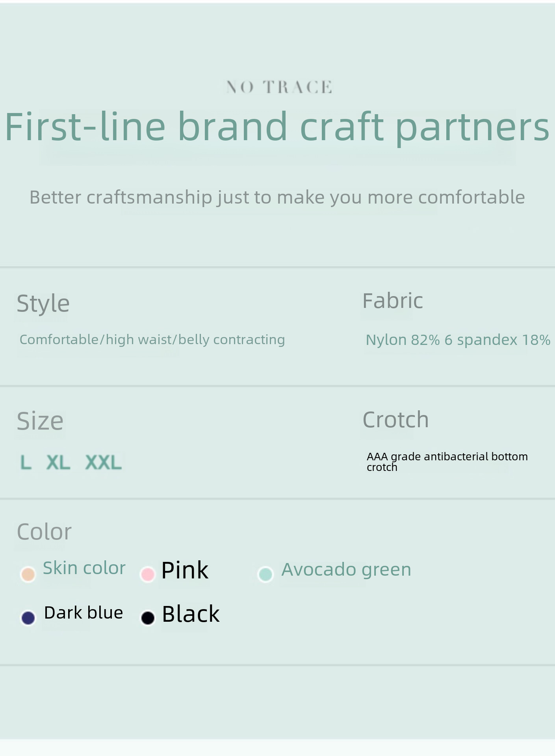The width and height of the screenshot is (555, 756).
Task: Click the NO TRACE logo text
Action: (279, 87)
